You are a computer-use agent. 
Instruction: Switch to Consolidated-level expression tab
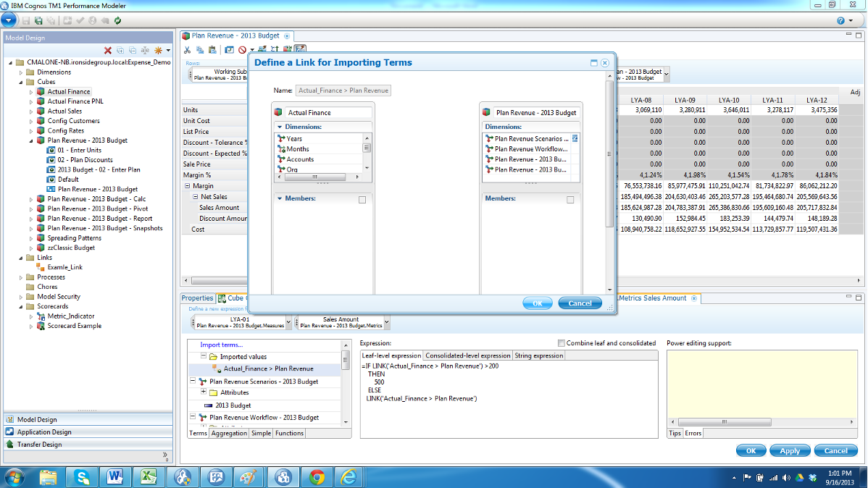point(467,356)
